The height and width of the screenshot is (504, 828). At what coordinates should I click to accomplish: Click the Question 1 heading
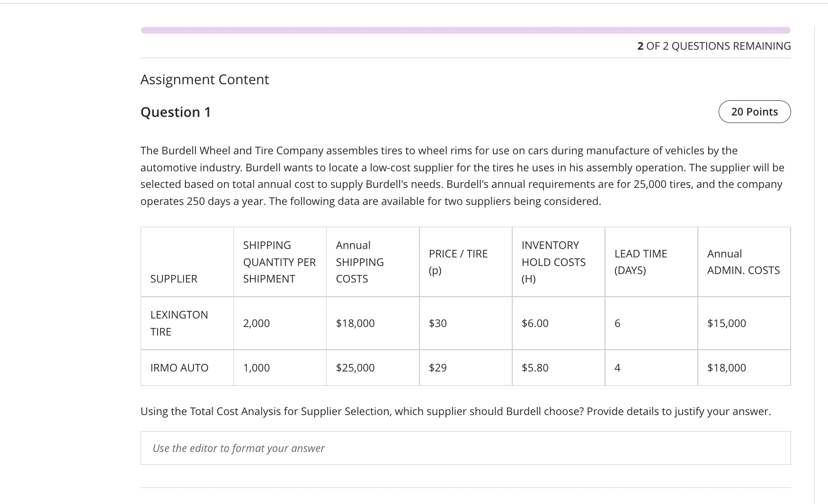click(x=176, y=112)
